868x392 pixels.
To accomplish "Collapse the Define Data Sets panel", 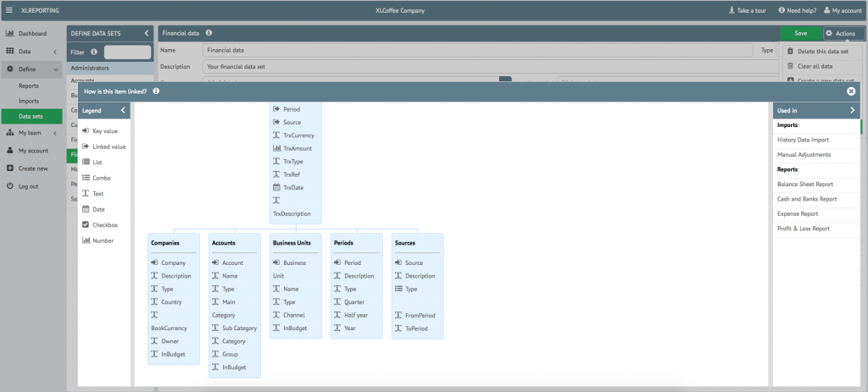I will [x=146, y=33].
